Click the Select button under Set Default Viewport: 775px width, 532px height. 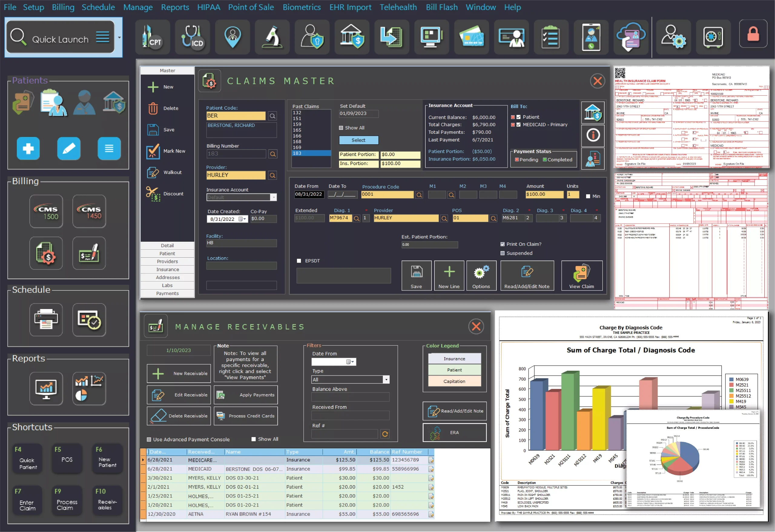358,140
